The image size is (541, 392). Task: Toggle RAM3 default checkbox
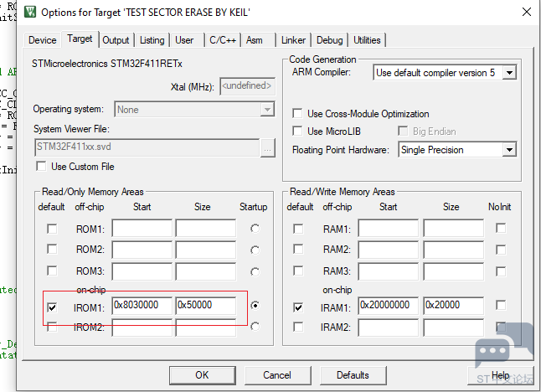[x=298, y=271]
